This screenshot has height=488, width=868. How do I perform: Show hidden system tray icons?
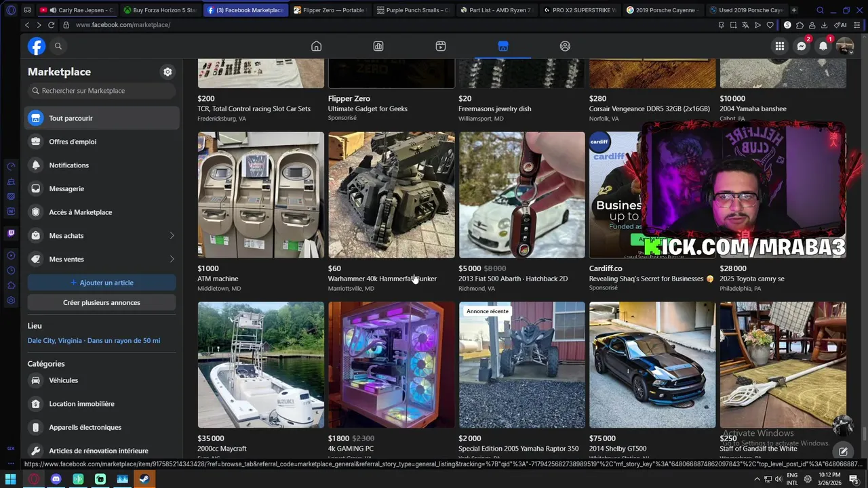click(757, 479)
